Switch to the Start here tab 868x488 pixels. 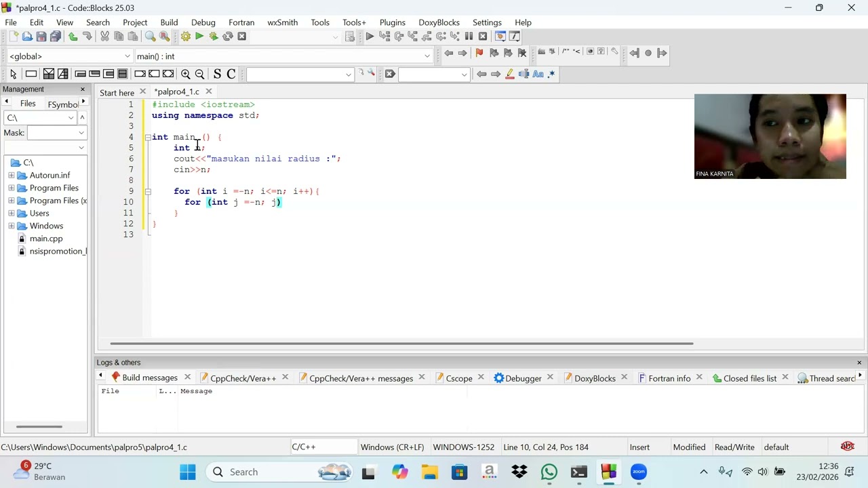117,92
